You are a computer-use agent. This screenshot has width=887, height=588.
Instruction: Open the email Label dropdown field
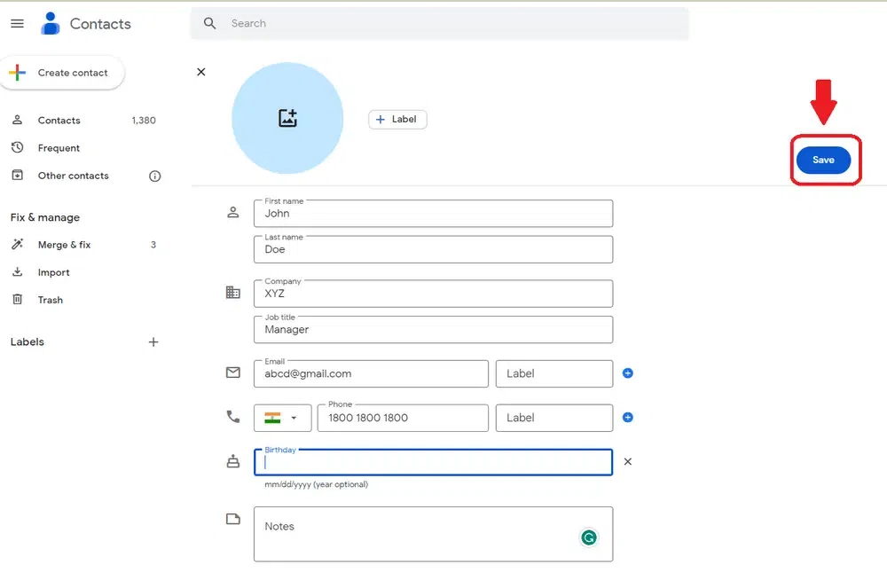[x=553, y=373]
